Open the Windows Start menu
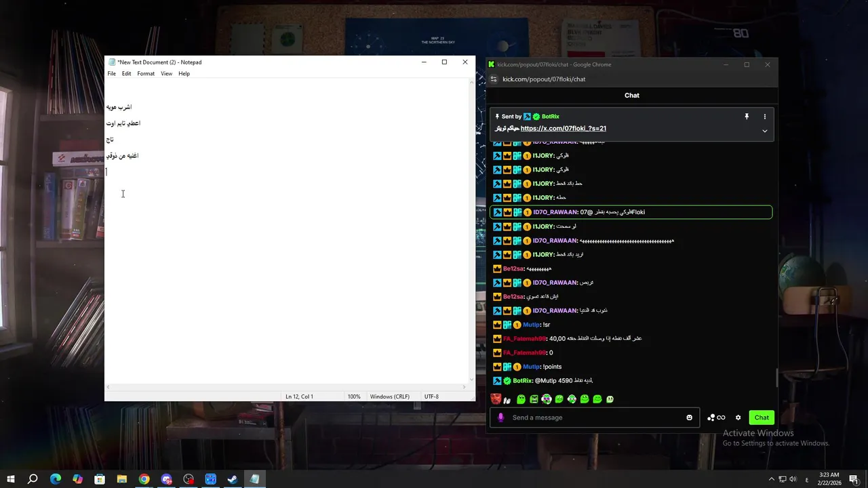Image resolution: width=868 pixels, height=488 pixels. click(11, 479)
